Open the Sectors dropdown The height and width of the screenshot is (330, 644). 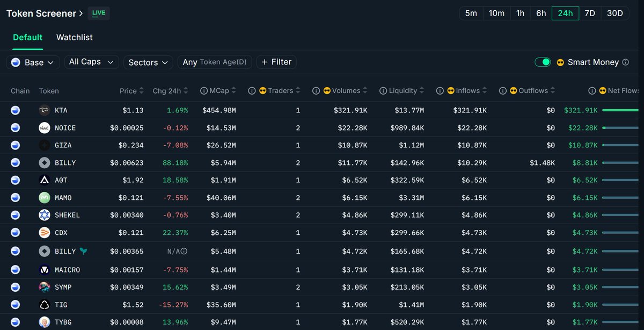coord(148,62)
